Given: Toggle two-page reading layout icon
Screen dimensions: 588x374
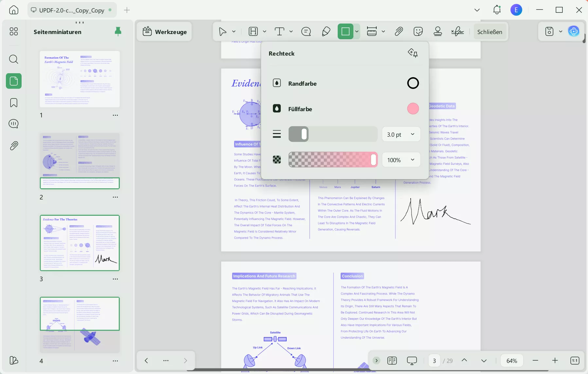Looking at the screenshot, I should click(x=392, y=361).
